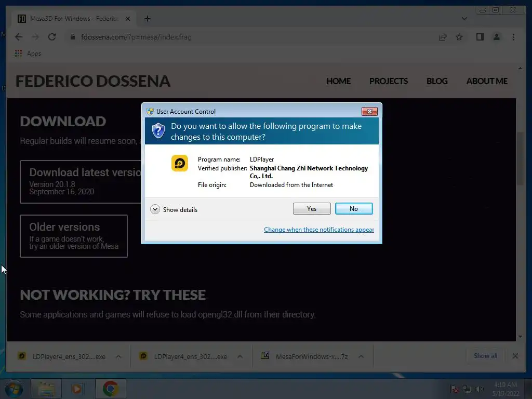Screen dimensions: 532x399
Task: Close the downloads bar
Action: click(x=515, y=356)
